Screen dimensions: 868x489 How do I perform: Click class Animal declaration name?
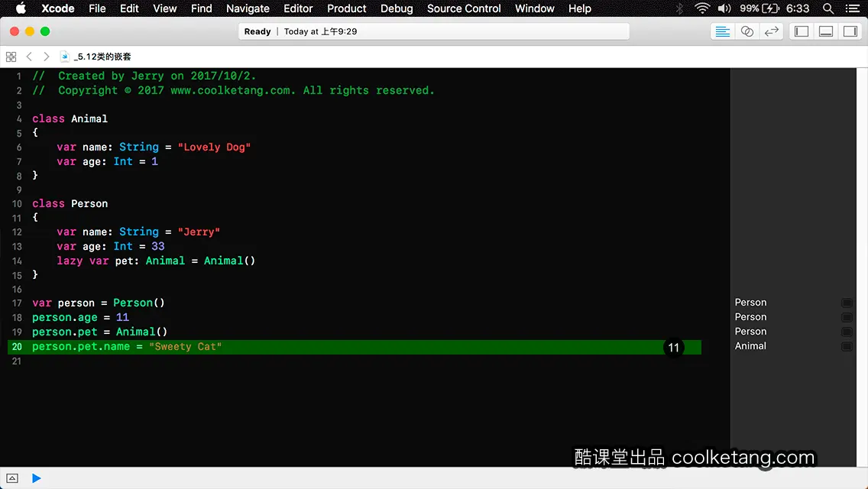coord(89,119)
